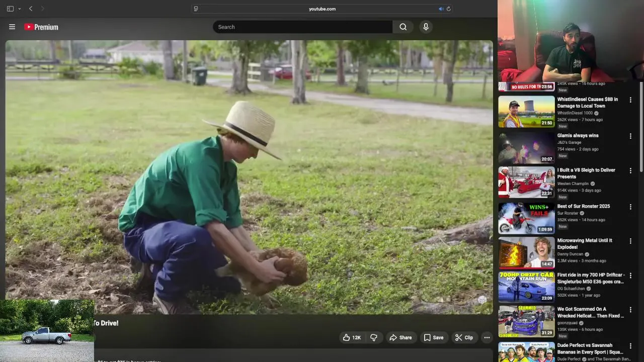This screenshot has width=644, height=362.
Task: Click WhistlinDiesel 1000 channel name
Action: point(575,113)
